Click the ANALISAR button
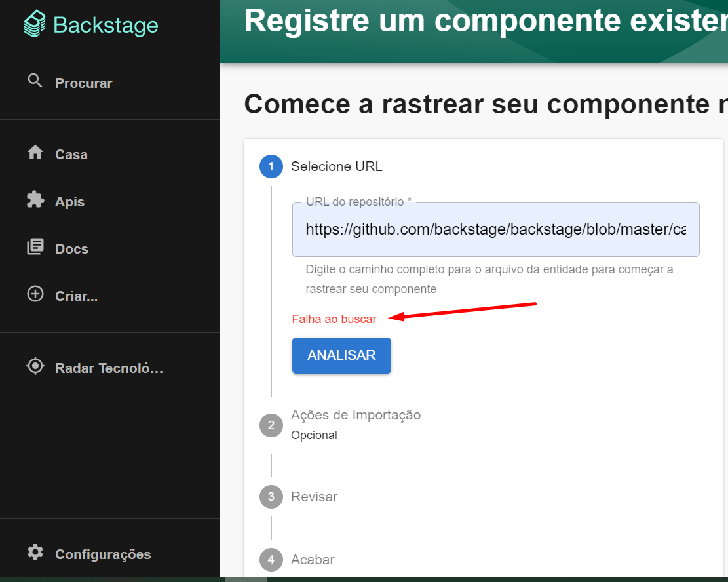The width and height of the screenshot is (728, 582). coord(341,355)
